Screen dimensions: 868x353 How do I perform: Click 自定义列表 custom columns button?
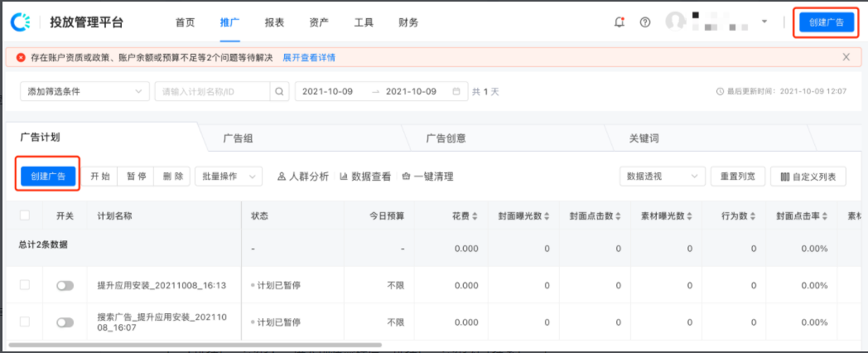pyautogui.click(x=808, y=176)
